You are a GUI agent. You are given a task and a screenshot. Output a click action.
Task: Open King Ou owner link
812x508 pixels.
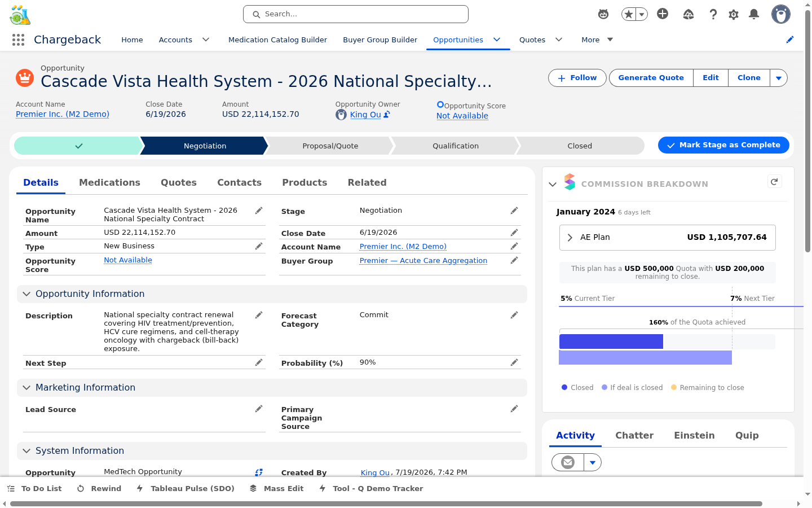pos(365,115)
